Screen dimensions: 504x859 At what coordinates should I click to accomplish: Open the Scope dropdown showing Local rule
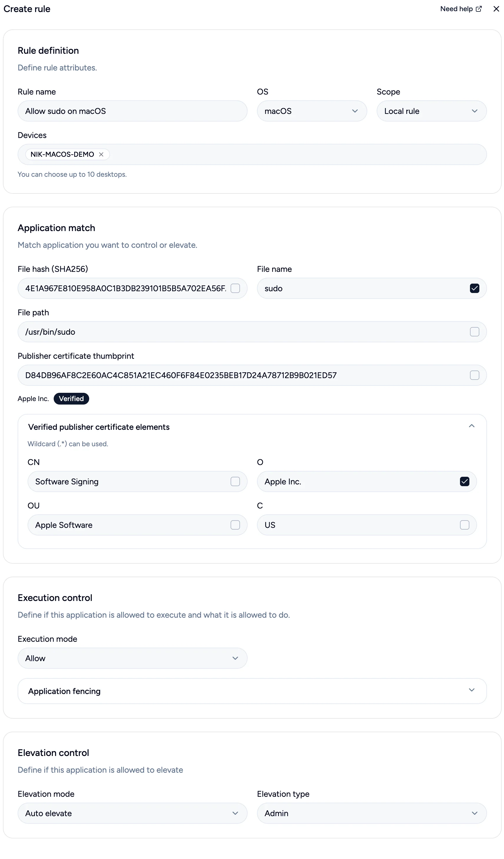point(432,111)
